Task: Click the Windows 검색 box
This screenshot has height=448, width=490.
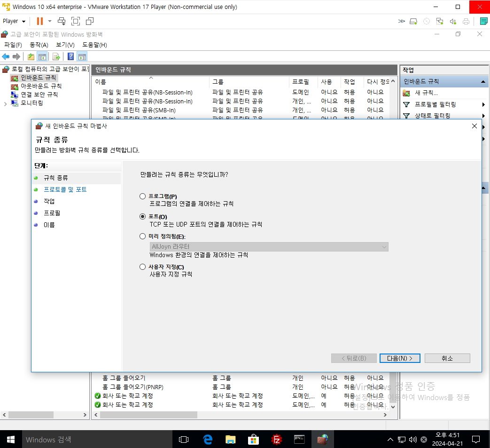Action: click(x=97, y=439)
